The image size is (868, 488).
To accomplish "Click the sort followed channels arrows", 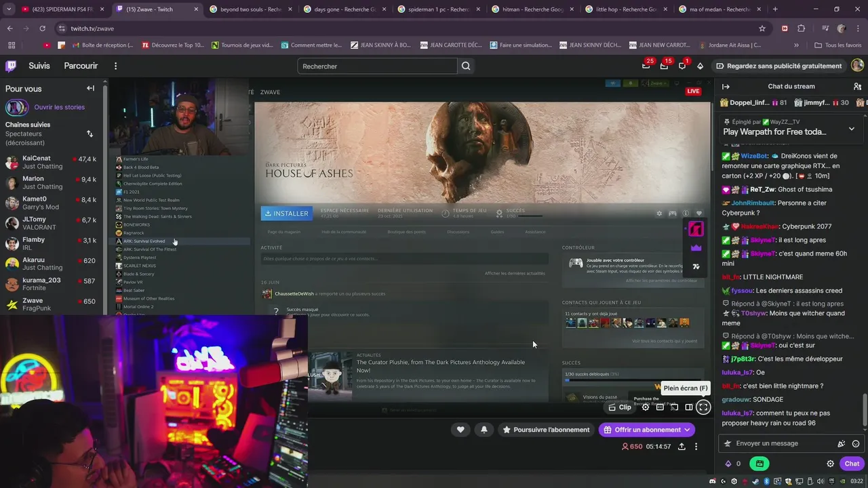I will [x=90, y=134].
